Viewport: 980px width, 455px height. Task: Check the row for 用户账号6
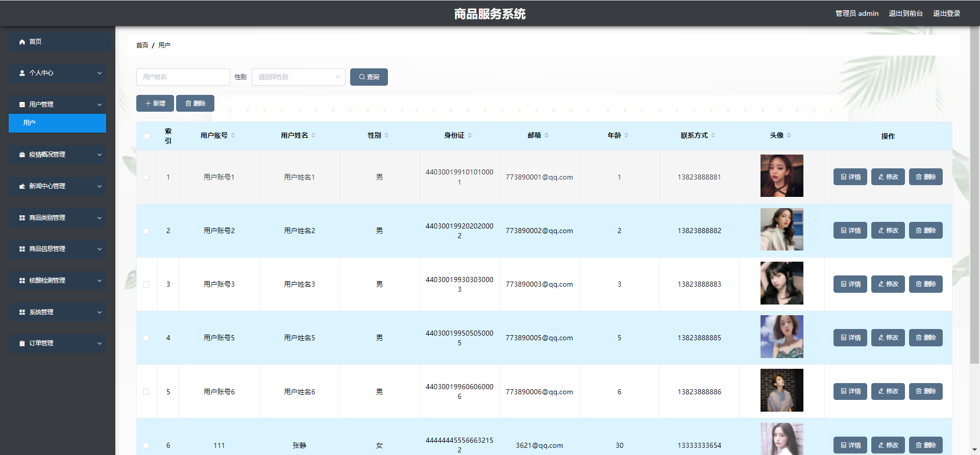(146, 392)
